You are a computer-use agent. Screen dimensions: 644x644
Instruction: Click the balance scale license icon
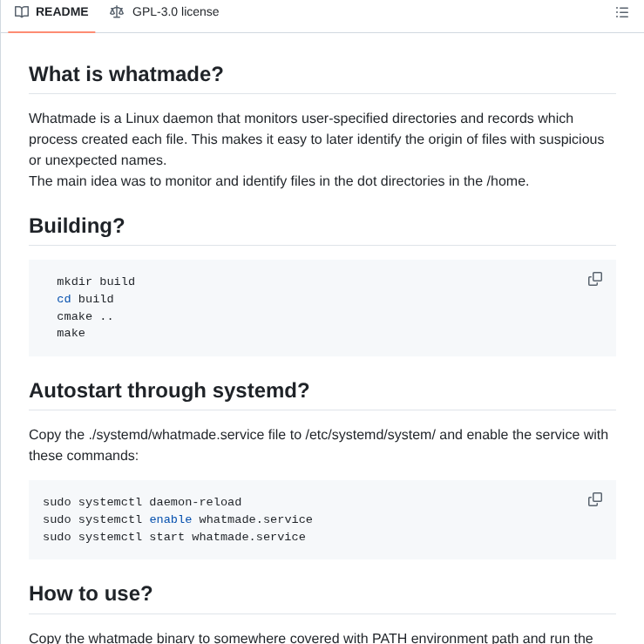pos(117,12)
